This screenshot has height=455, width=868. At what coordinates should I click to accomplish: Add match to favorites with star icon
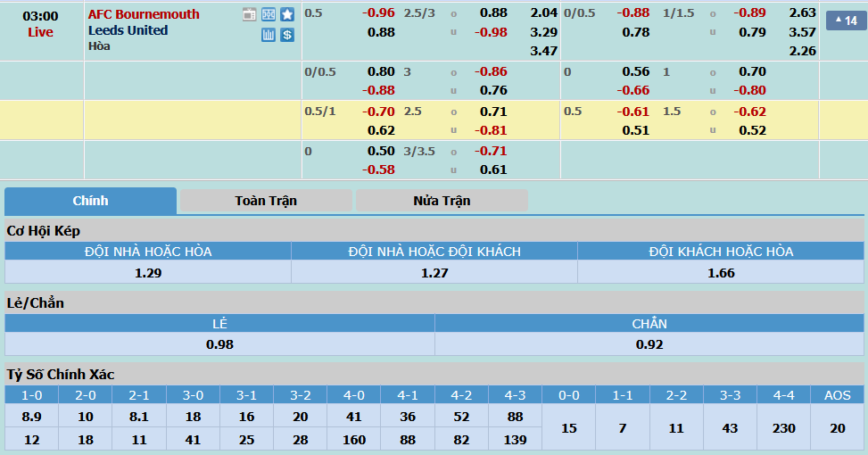click(286, 14)
